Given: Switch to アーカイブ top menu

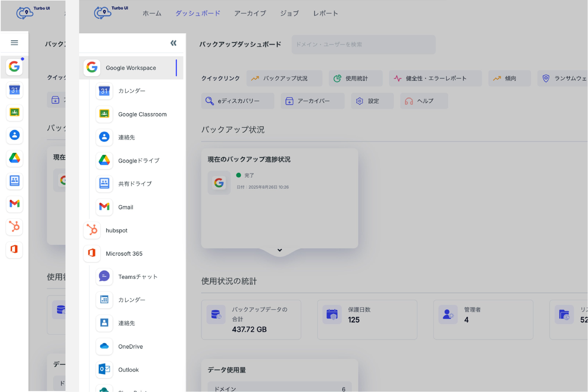Looking at the screenshot, I should [x=250, y=13].
